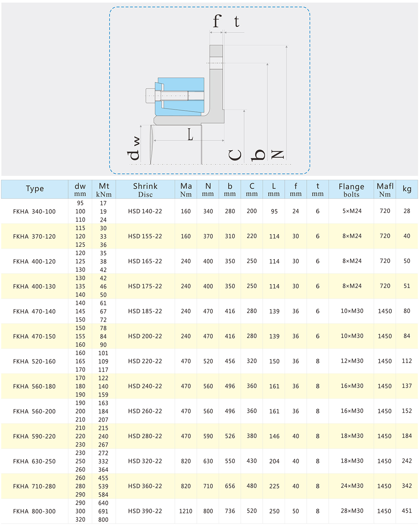Click the 'f' dimension label above the flange
Image resolution: width=419 pixels, height=532 pixels.
(217, 21)
